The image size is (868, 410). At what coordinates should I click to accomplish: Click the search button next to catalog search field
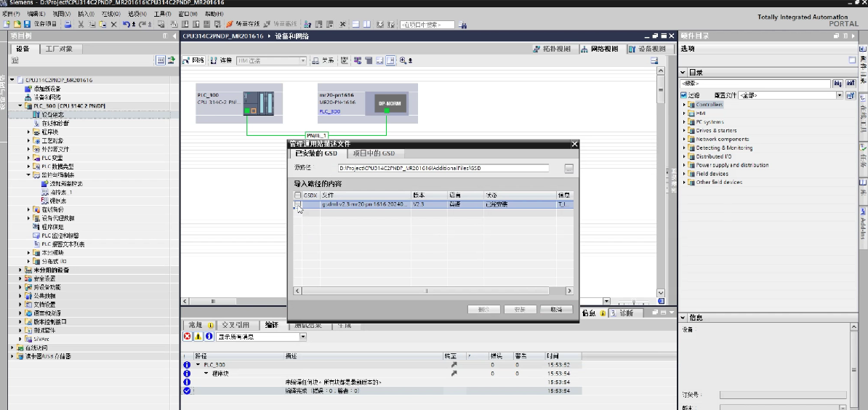tap(837, 84)
